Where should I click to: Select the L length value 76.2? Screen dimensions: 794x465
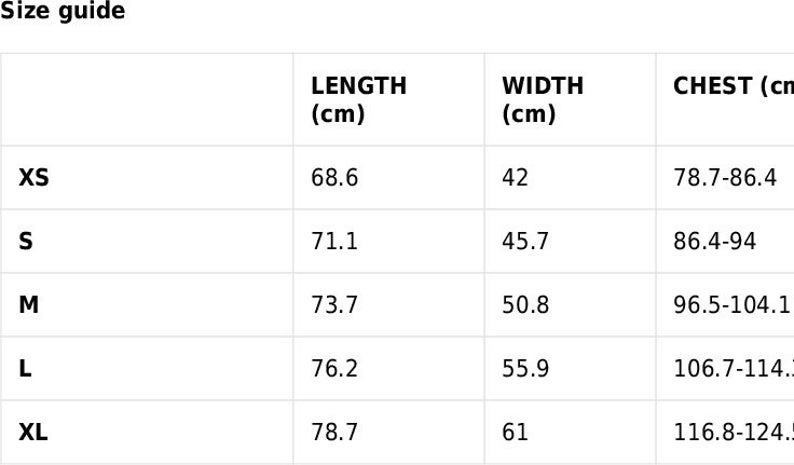click(x=334, y=368)
